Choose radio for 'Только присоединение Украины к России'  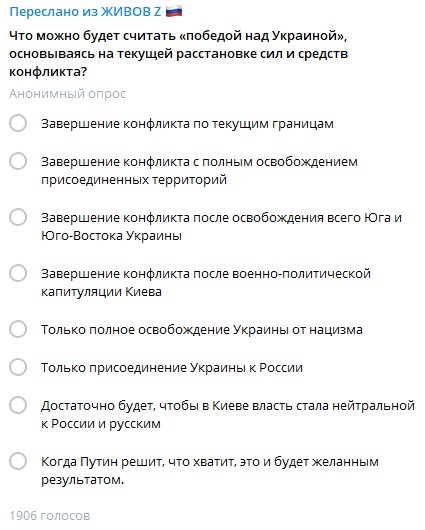click(18, 367)
